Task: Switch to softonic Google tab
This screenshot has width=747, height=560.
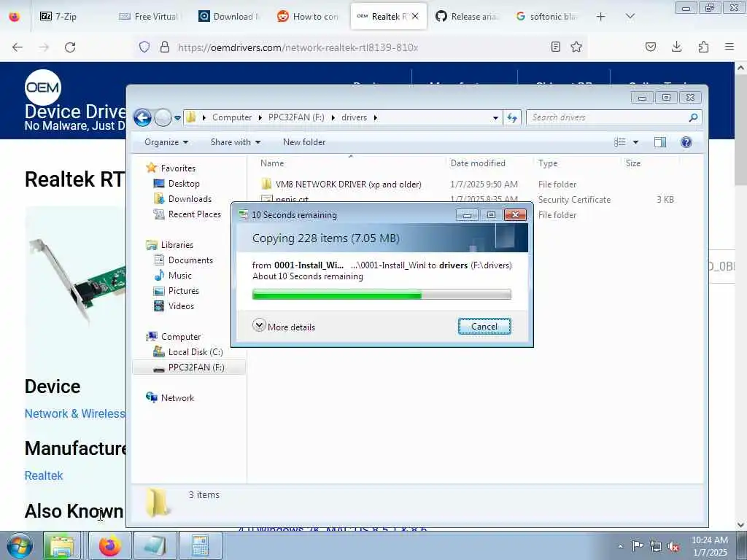Action: tap(546, 17)
